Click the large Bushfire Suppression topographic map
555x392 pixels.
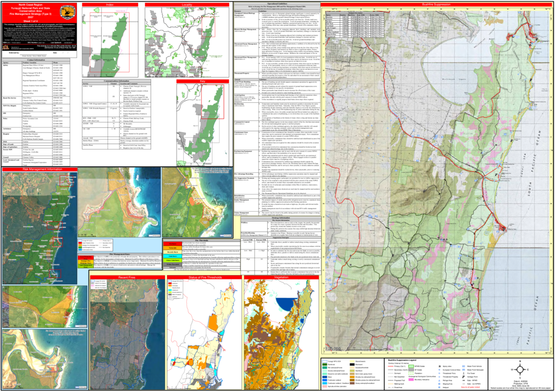coord(436,180)
